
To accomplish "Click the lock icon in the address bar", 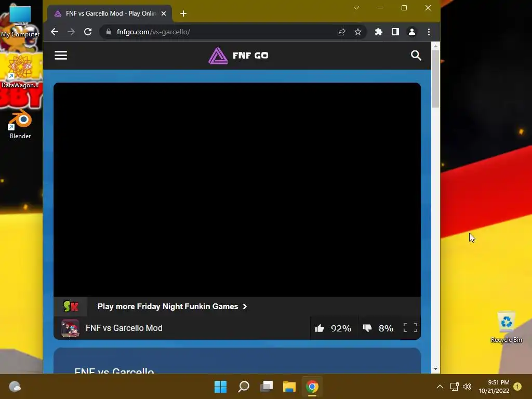I will tap(109, 32).
